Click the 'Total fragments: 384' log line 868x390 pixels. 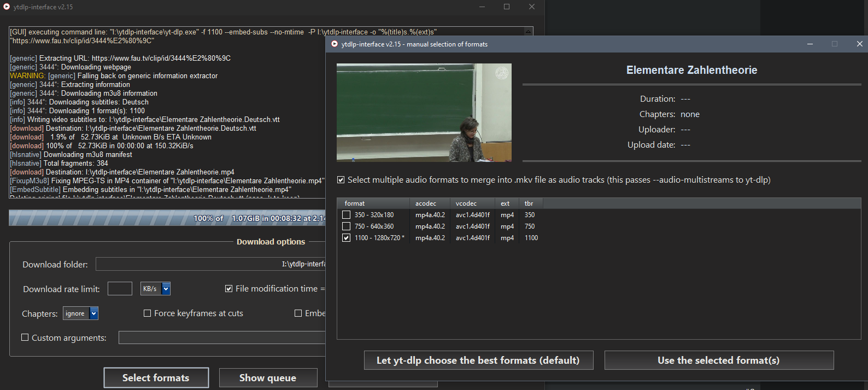59,164
